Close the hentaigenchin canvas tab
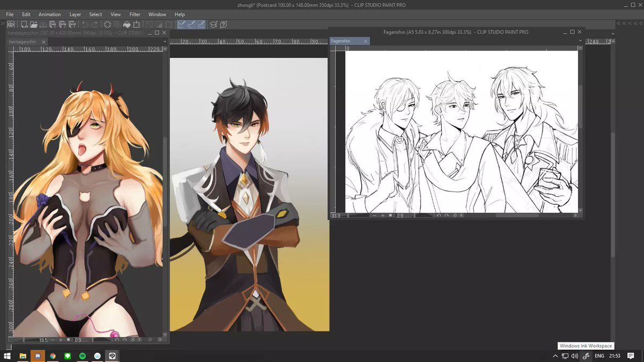The height and width of the screenshot is (362, 644). point(43,42)
